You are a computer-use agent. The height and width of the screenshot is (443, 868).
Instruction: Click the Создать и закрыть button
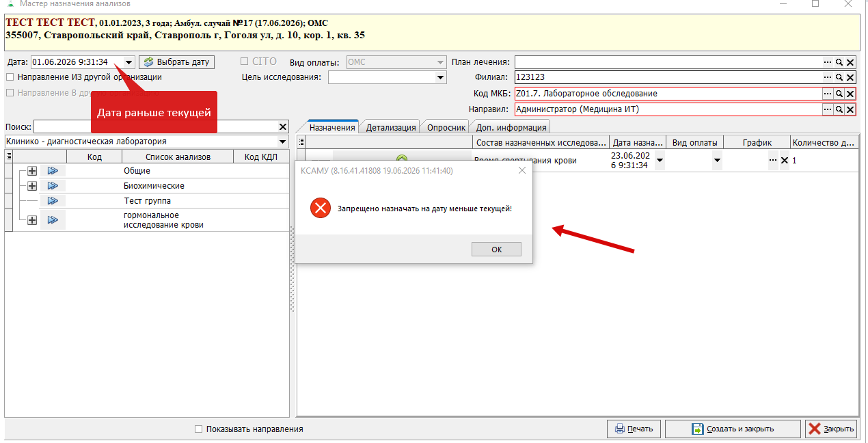coord(733,429)
